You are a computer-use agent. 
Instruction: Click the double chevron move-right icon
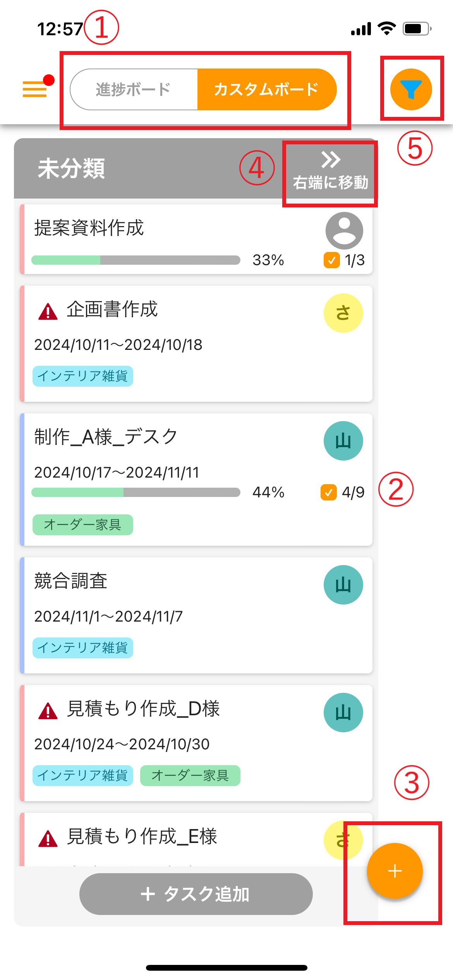click(x=330, y=159)
